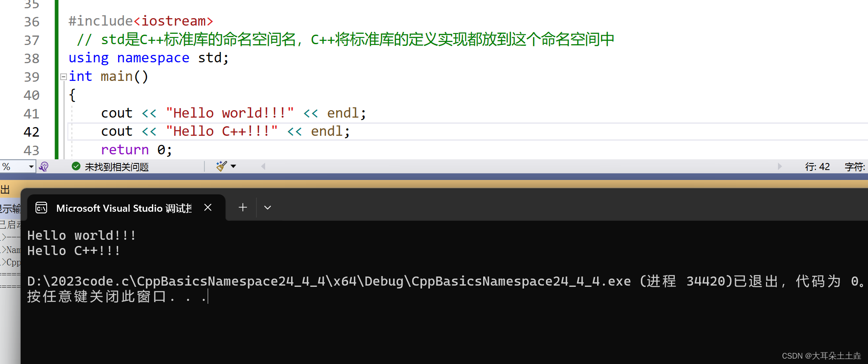Screen dimensions: 868x364
Task: Click the green no-issues checkmark icon
Action: (76, 166)
